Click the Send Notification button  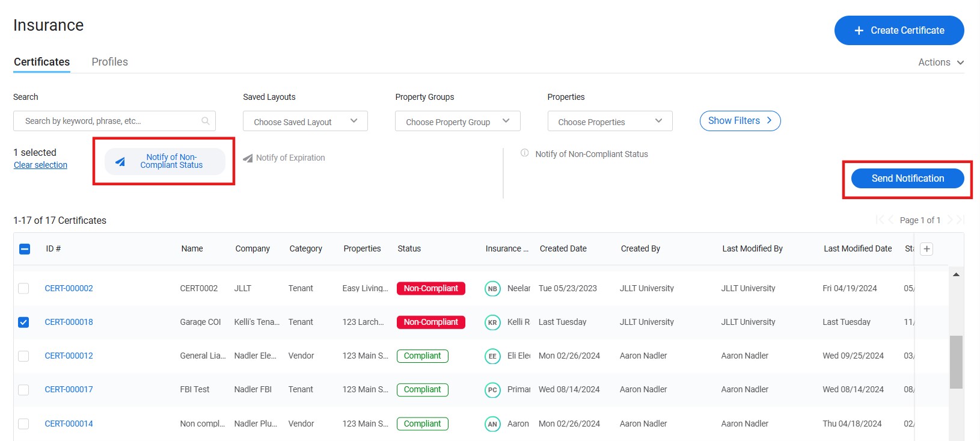click(907, 179)
